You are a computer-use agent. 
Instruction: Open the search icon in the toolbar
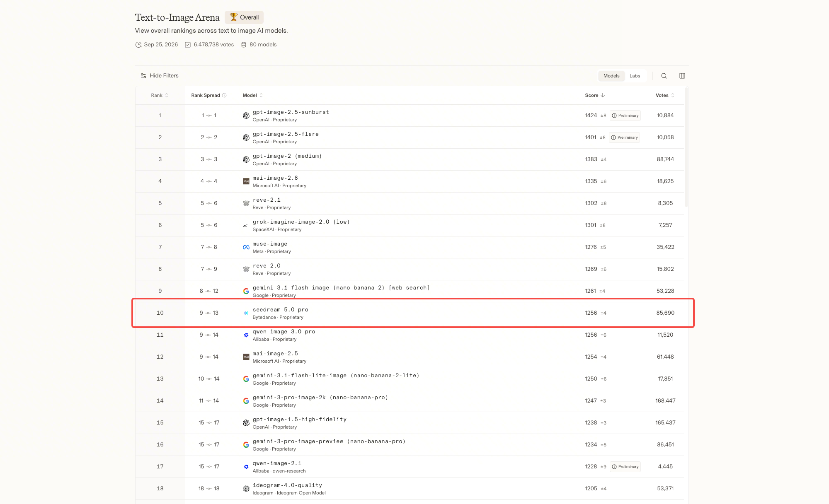point(664,76)
